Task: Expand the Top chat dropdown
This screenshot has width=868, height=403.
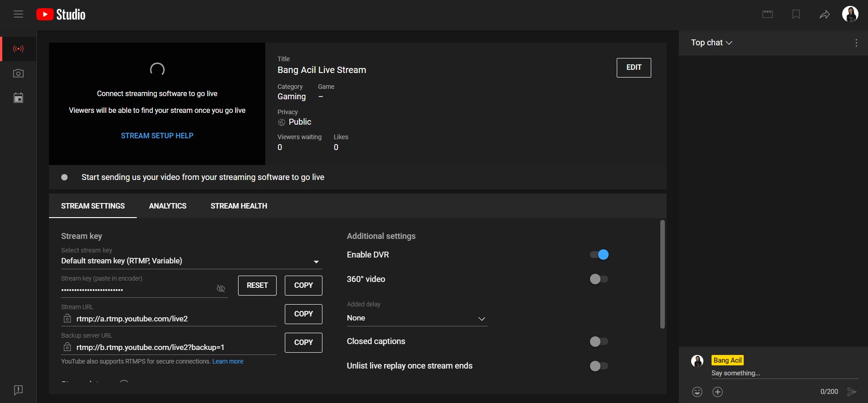Action: pos(712,43)
